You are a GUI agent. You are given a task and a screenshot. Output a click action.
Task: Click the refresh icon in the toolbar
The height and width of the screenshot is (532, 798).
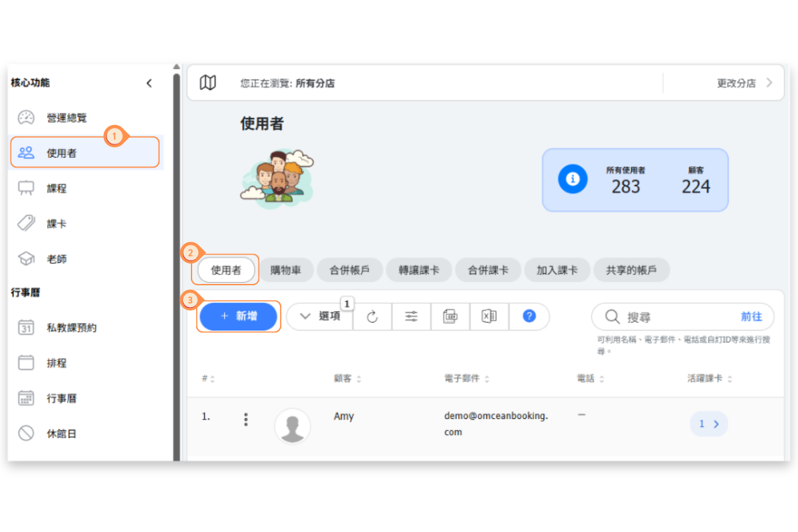point(372,317)
